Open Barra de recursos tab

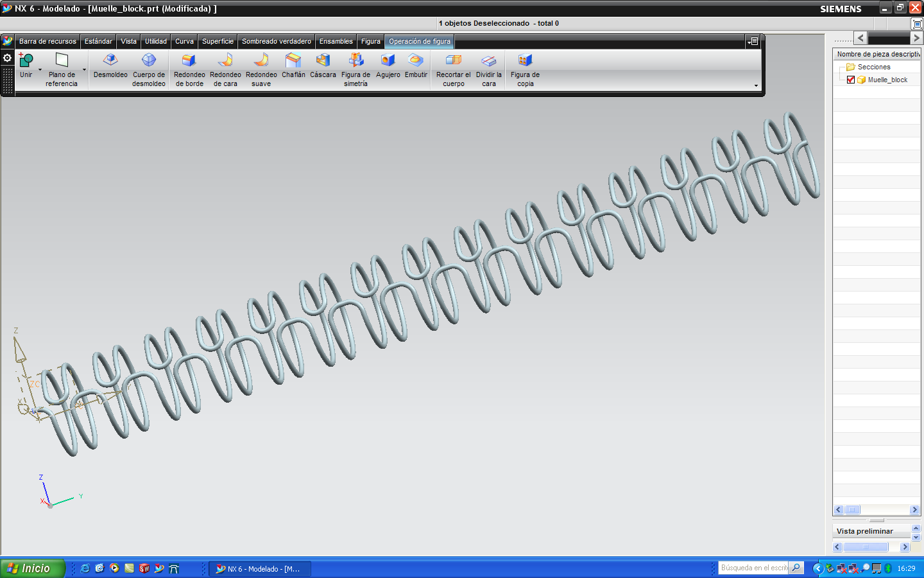pyautogui.click(x=47, y=41)
